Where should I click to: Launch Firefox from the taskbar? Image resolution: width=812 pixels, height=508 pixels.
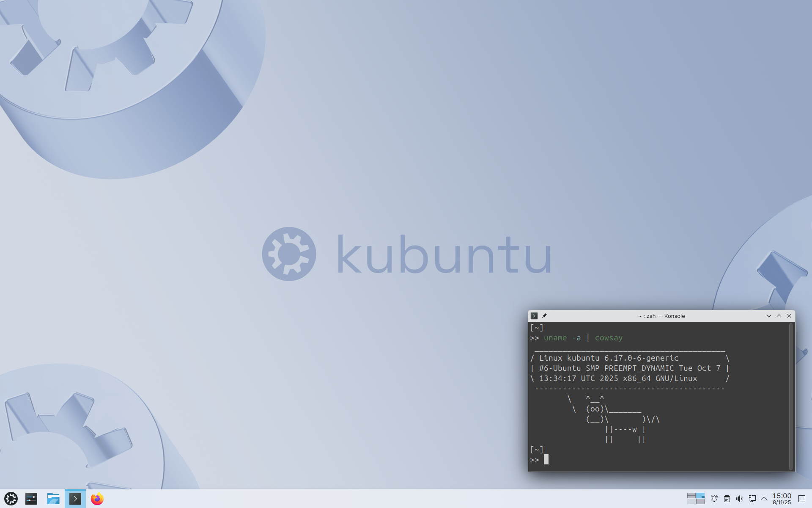97,499
